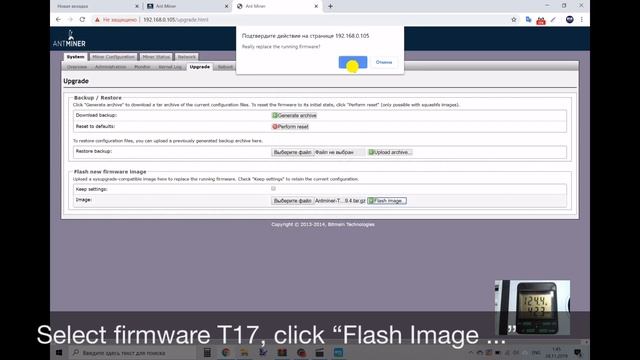Open Calculator from taskbar
This screenshot has height=360, width=640.
207,352
